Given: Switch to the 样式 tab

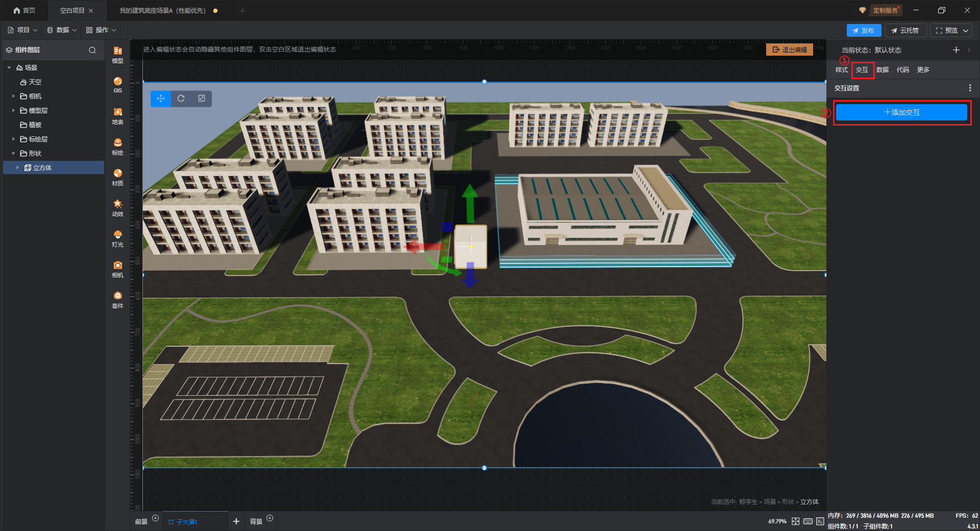Looking at the screenshot, I should 841,70.
